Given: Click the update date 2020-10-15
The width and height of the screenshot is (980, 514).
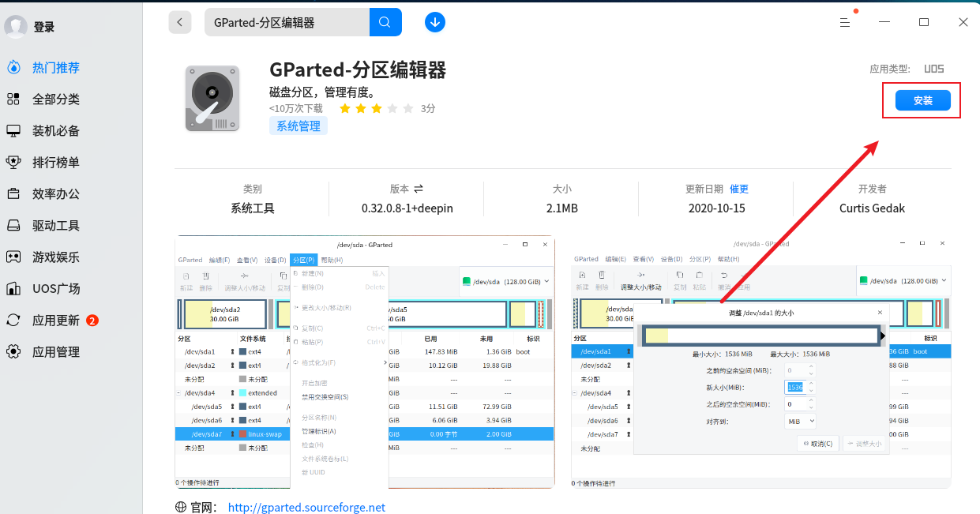Looking at the screenshot, I should [x=717, y=208].
